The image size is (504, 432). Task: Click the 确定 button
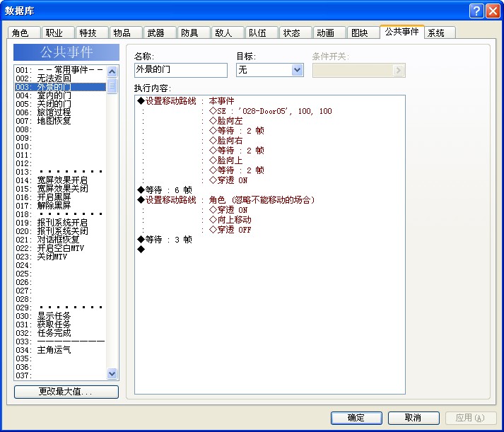tap(356, 418)
